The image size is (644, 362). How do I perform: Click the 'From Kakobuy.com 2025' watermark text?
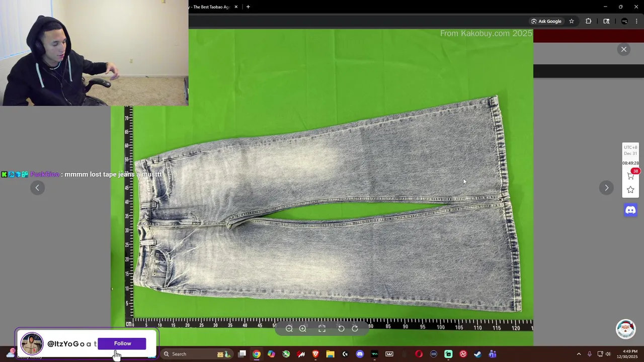point(486,33)
